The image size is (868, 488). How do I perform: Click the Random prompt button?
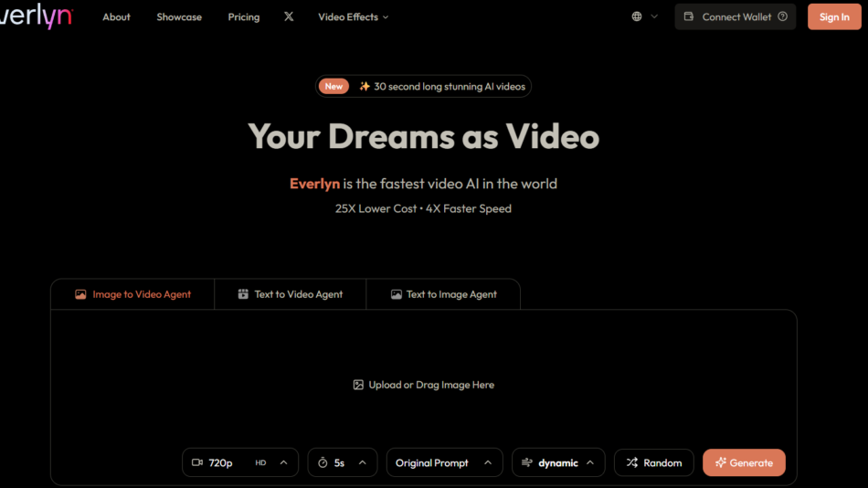click(x=654, y=462)
